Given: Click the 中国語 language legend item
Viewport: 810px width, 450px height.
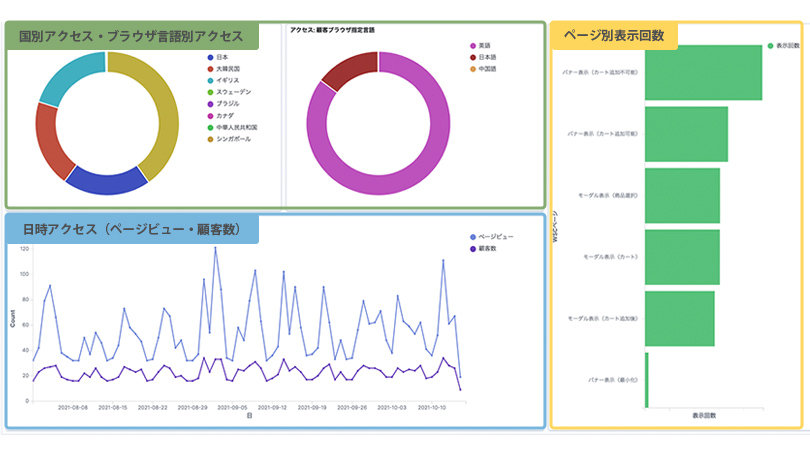Looking at the screenshot, I should point(485,69).
